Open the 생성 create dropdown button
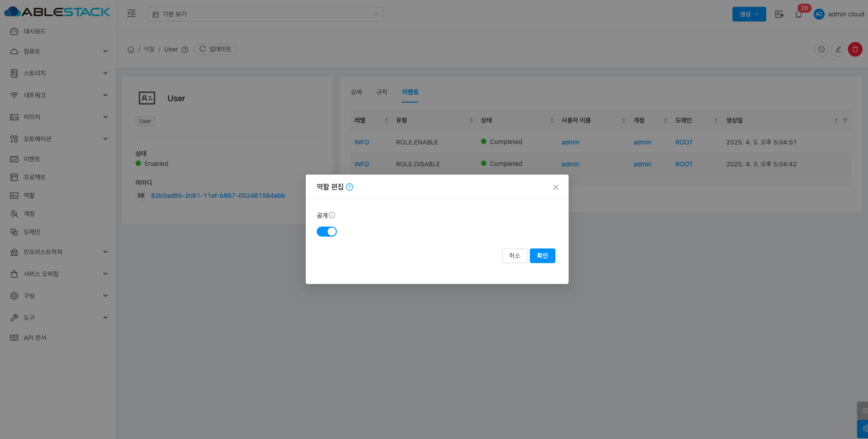Screen dimensions: 868x439 pos(749,14)
